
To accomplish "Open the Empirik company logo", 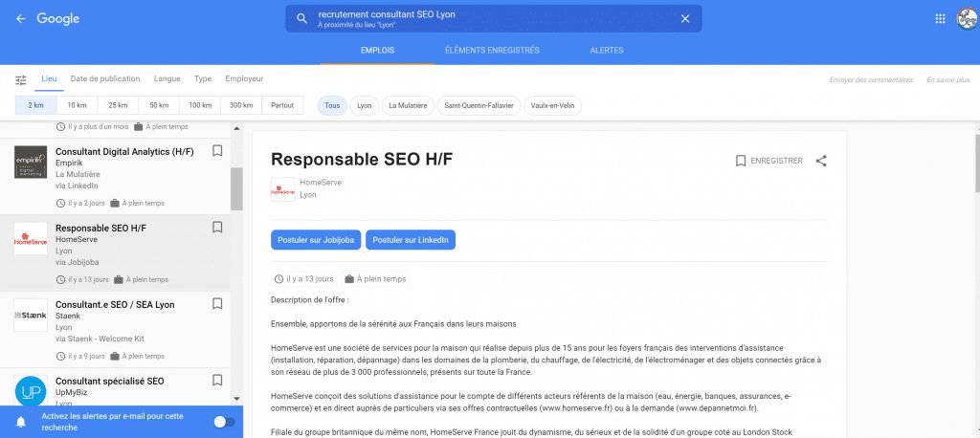I will tap(31, 162).
